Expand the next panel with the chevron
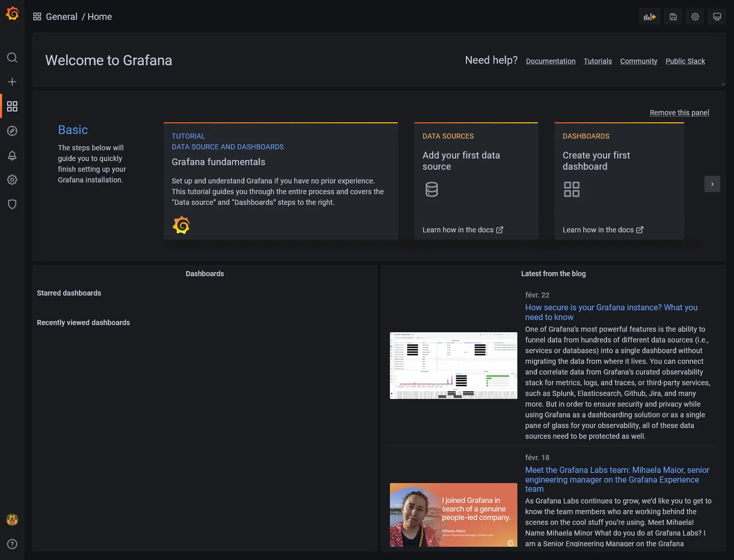 [712, 184]
